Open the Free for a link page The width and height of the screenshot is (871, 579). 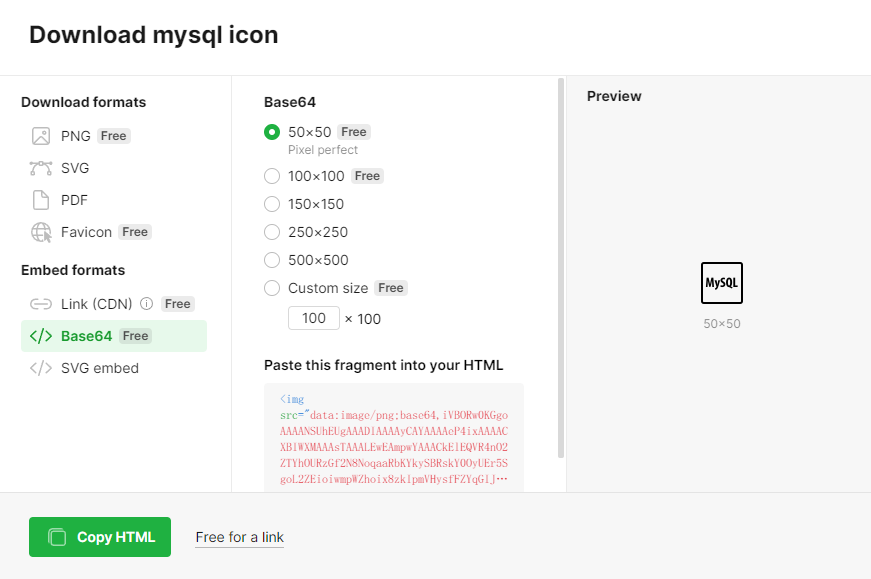tap(239, 537)
